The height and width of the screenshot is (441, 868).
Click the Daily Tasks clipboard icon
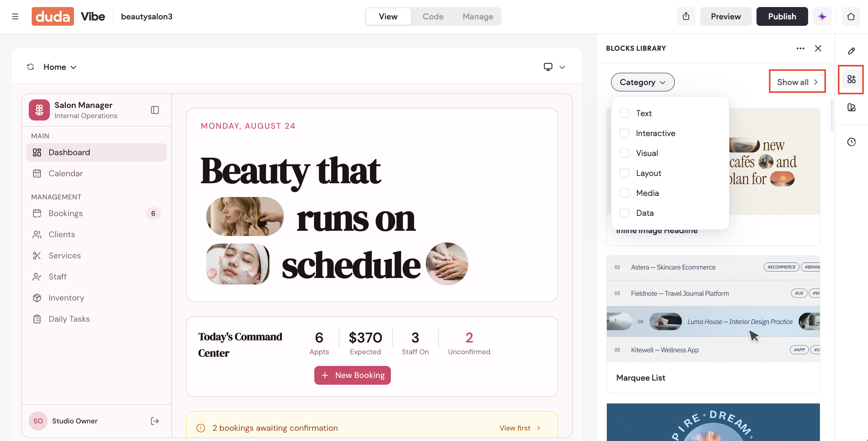[37, 319]
